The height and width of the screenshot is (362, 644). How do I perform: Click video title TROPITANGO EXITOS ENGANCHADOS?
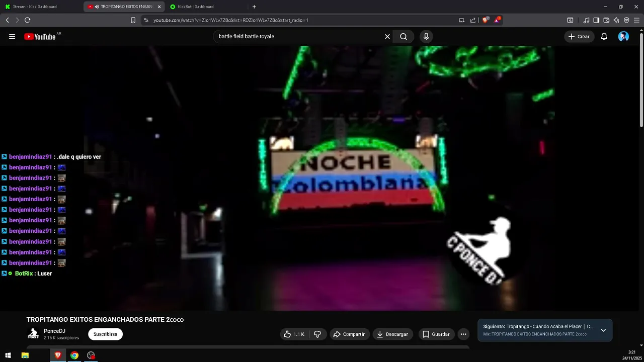coord(105,320)
